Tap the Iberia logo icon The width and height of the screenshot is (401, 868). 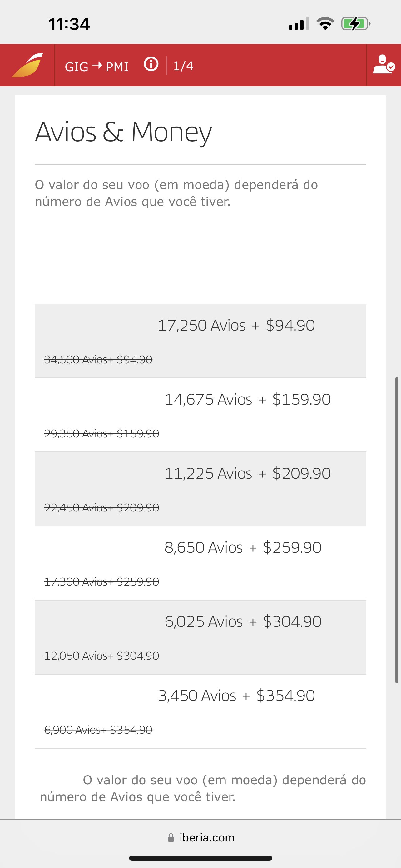(x=27, y=65)
